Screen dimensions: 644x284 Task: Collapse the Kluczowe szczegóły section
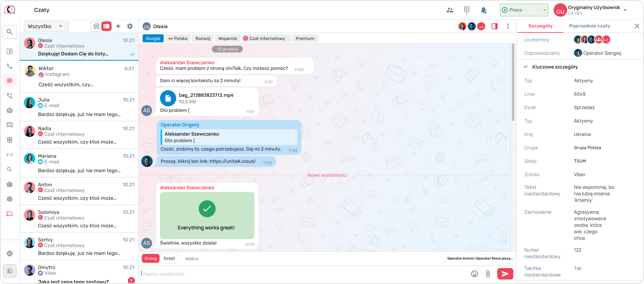526,67
